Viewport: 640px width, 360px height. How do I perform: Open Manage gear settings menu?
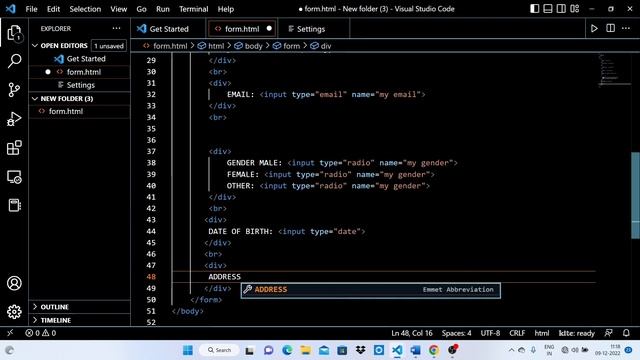[14, 312]
